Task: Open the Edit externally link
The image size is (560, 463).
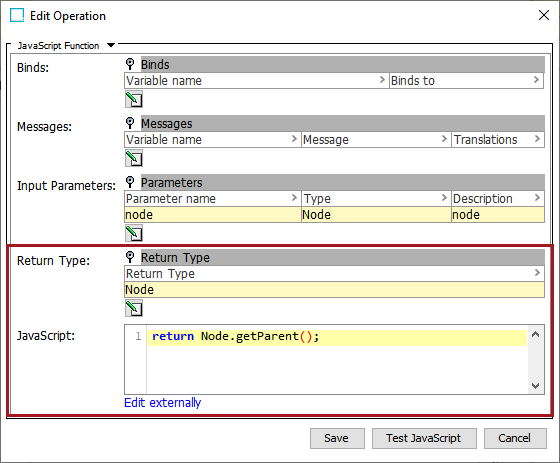Action: click(162, 403)
